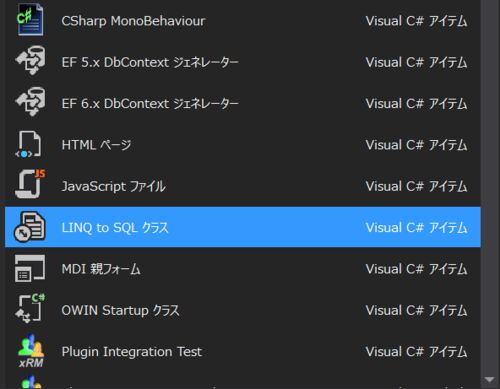This screenshot has width=500, height=389.
Task: Click the vertical scrollbar track
Action: 490,187
